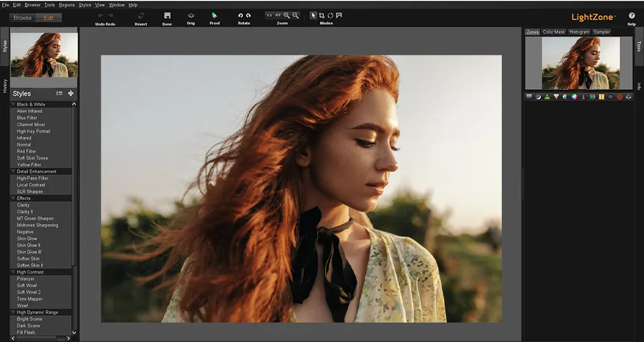The image size is (644, 342).
Task: Open the Regions menu
Action: [x=66, y=5]
